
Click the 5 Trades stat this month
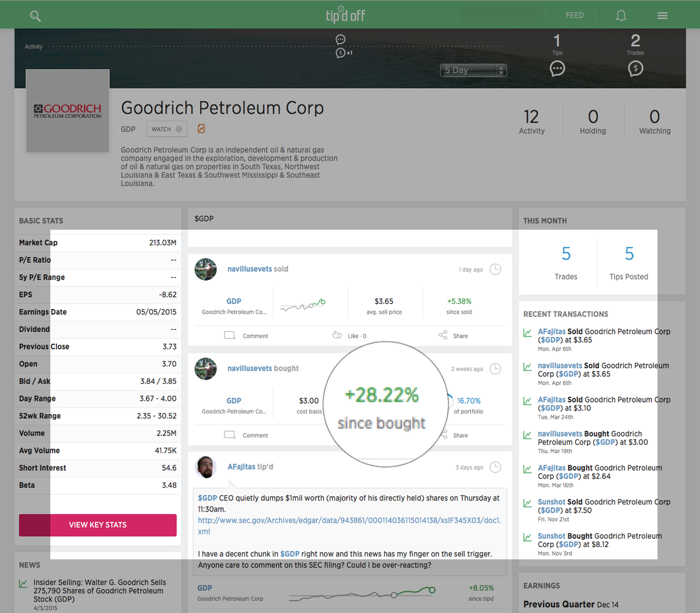[x=566, y=262]
